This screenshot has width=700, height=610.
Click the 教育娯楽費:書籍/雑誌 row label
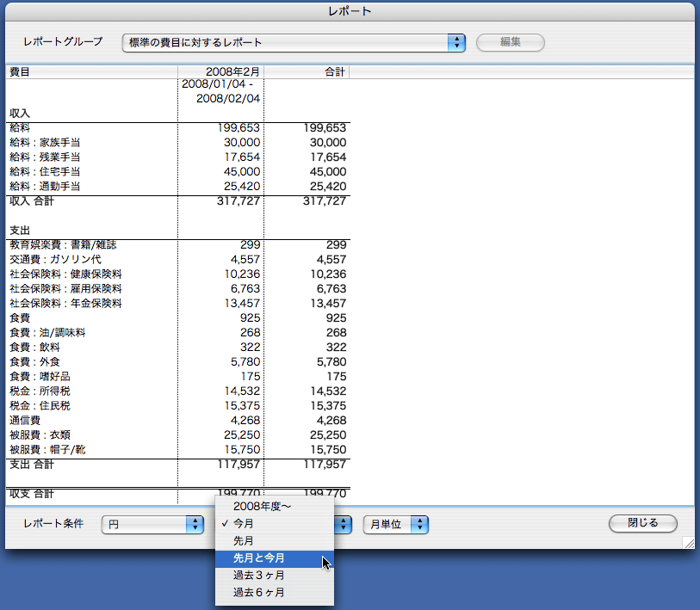(x=63, y=245)
